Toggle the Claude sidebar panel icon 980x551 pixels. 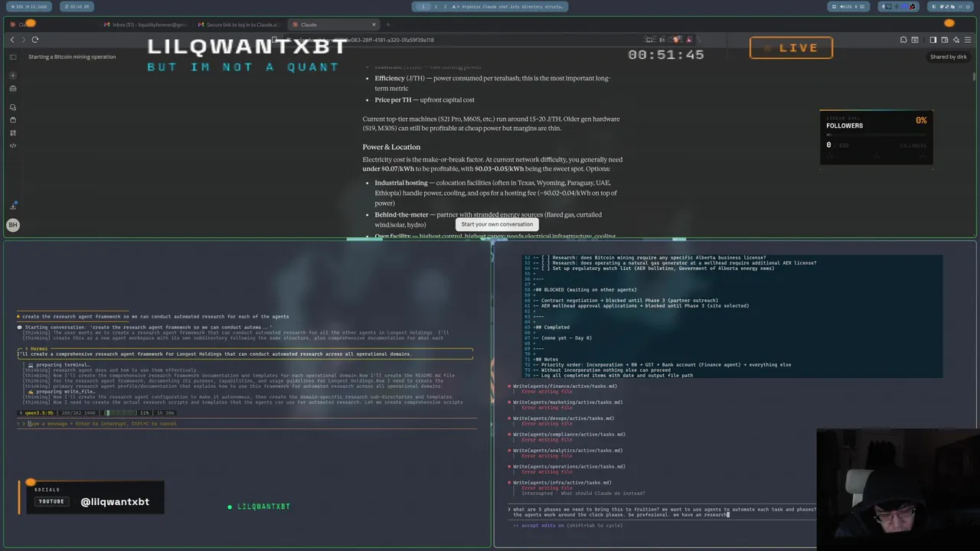[13, 57]
